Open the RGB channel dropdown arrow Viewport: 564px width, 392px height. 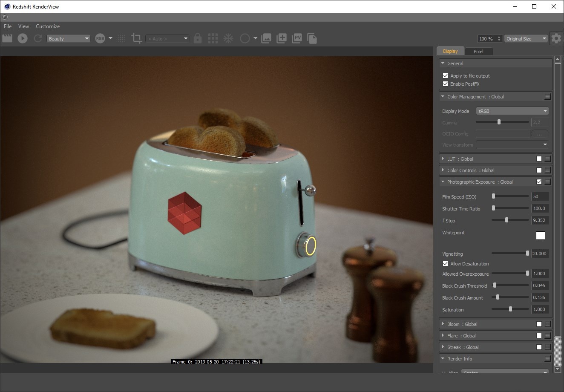[110, 38]
